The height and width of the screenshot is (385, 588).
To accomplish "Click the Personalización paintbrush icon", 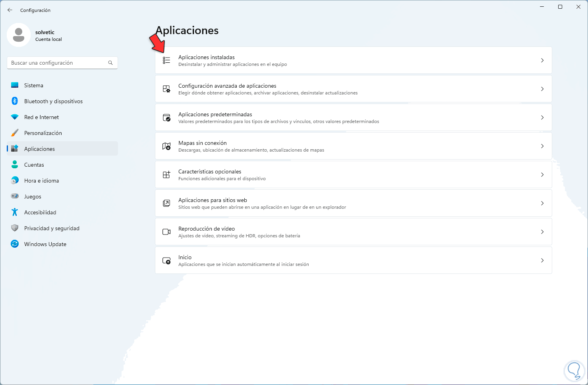I will 15,133.
